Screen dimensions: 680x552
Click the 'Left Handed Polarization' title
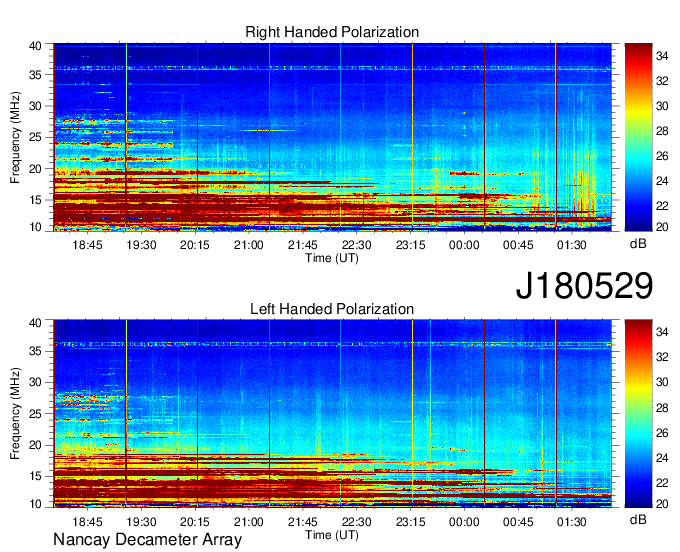coord(332,309)
